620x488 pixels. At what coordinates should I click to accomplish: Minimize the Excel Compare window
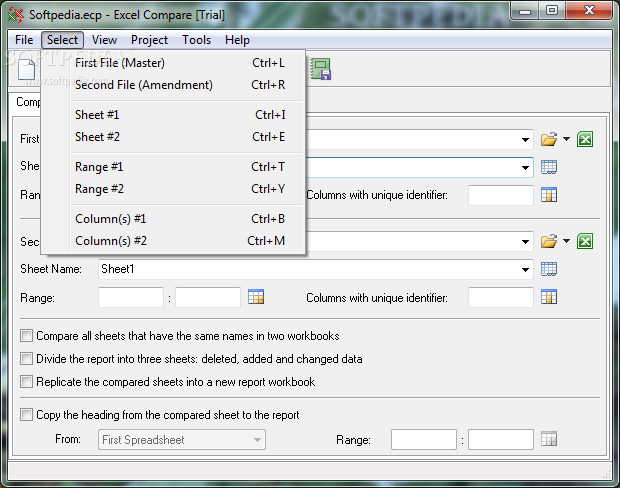click(x=525, y=11)
